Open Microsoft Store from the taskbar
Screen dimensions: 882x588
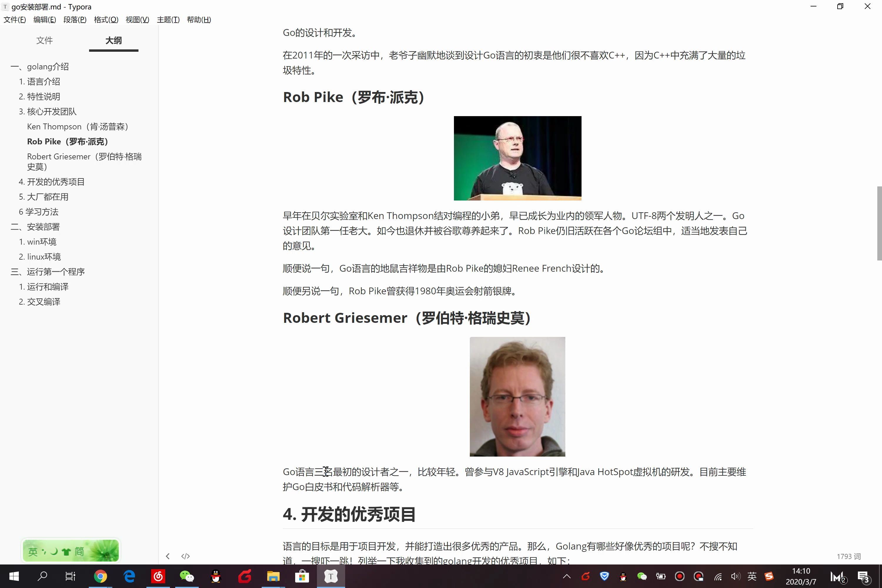tap(302, 576)
